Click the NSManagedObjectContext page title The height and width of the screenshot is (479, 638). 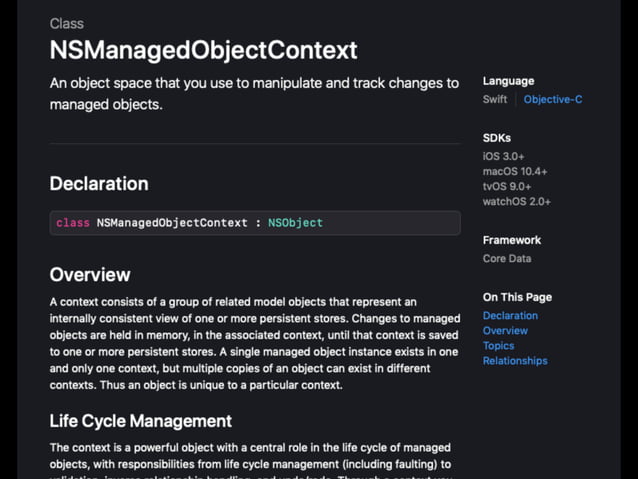pos(203,50)
